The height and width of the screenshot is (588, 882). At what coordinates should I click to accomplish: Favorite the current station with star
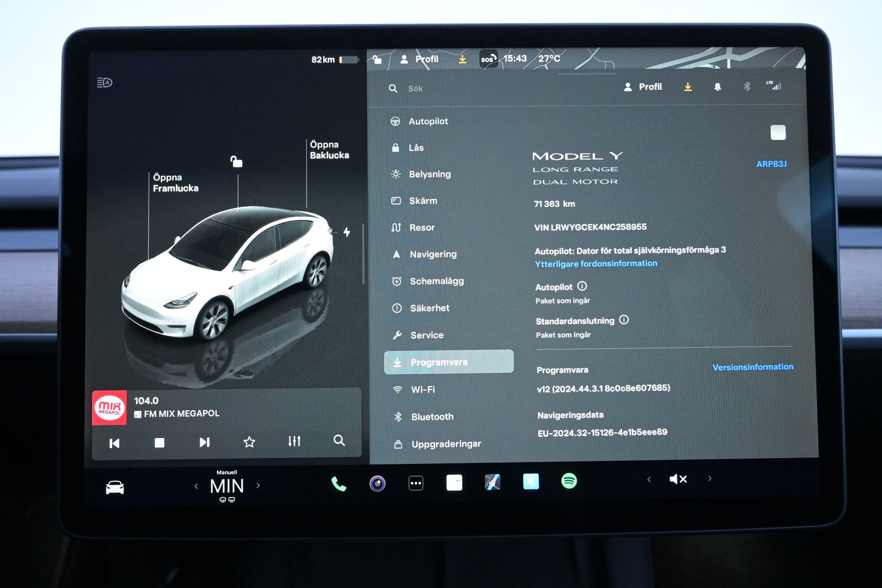click(x=249, y=442)
